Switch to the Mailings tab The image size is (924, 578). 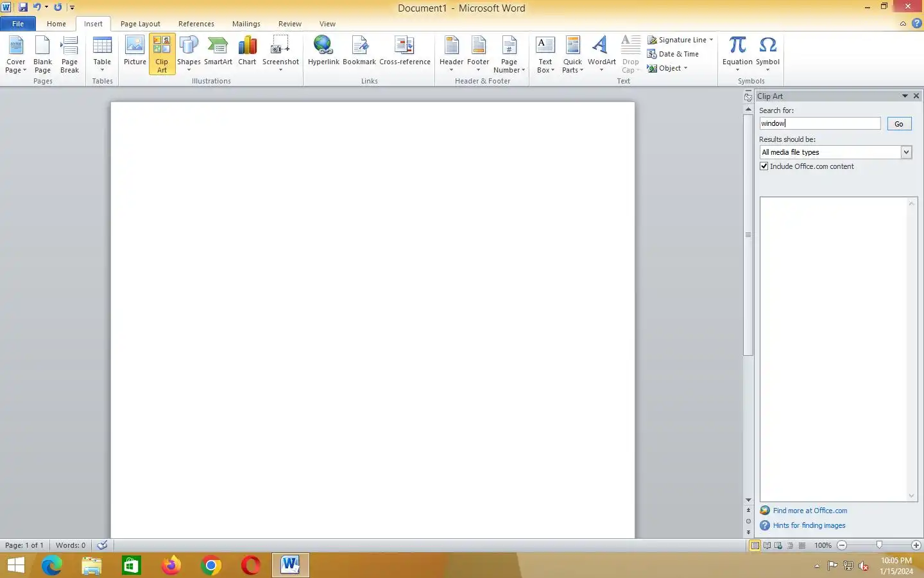coord(246,24)
